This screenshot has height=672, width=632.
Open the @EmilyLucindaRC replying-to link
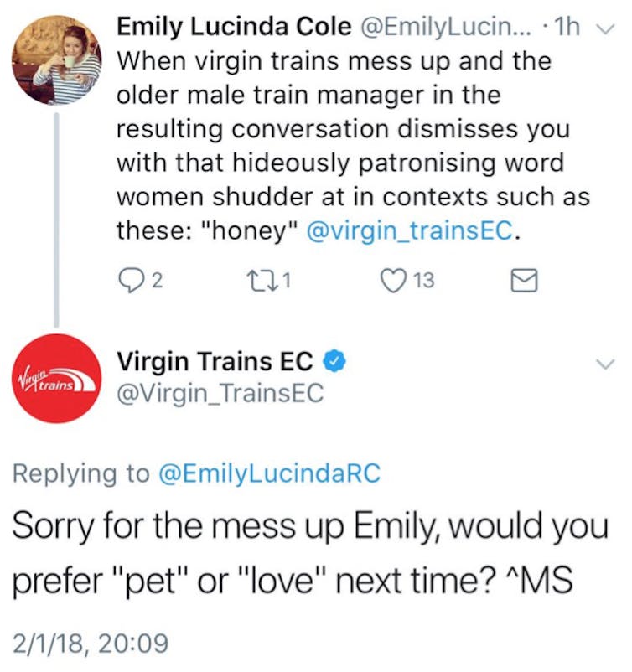click(x=269, y=474)
